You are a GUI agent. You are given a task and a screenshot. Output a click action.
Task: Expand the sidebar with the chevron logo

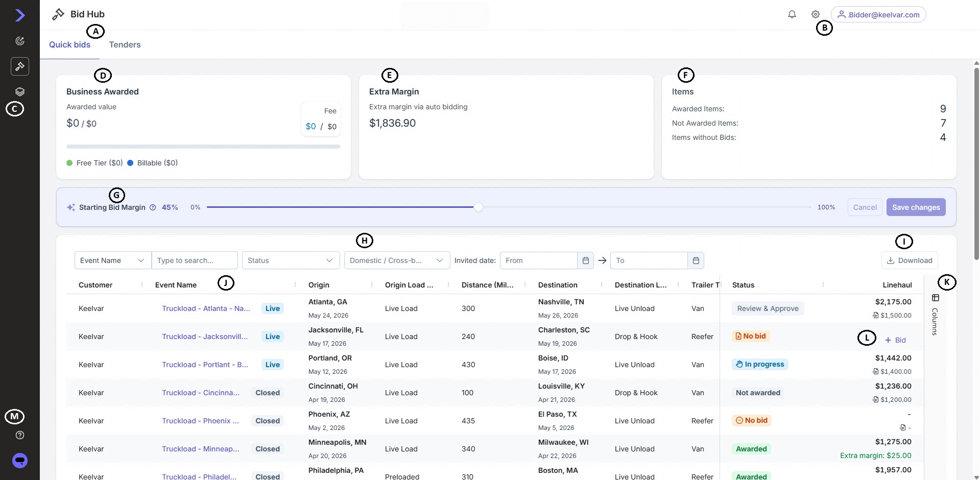20,15
